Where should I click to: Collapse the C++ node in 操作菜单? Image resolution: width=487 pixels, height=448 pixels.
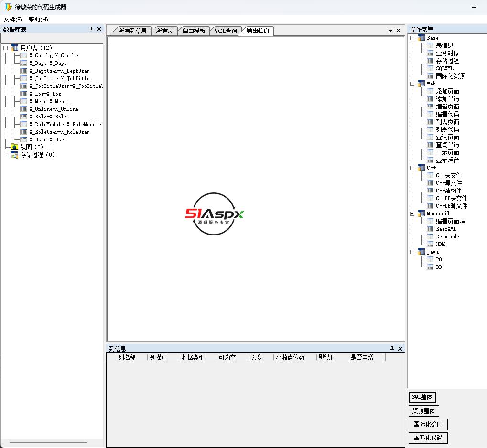(412, 168)
